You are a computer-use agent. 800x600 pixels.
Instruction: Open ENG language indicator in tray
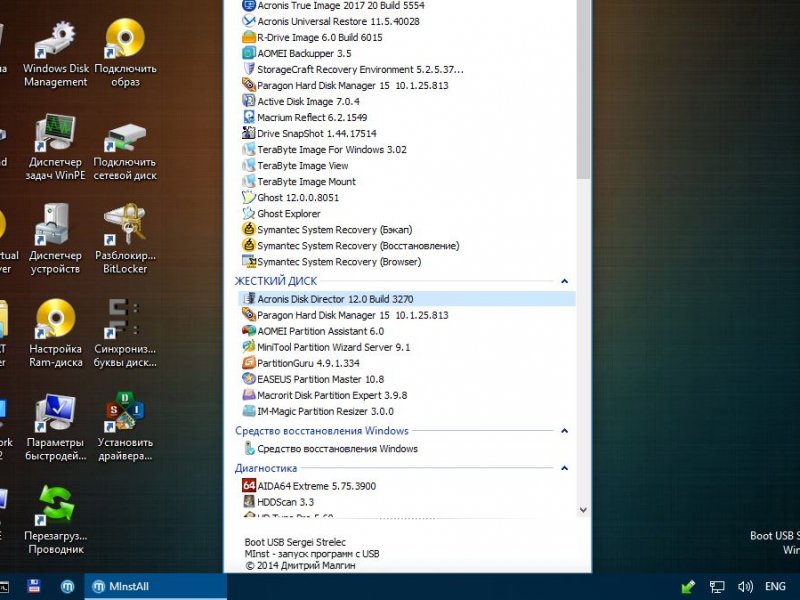775,587
